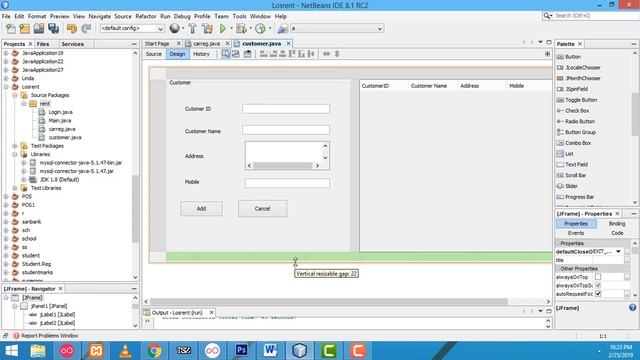This screenshot has height=360, width=640.
Task: Collapse the Libraries tree node
Action: pos(15,155)
